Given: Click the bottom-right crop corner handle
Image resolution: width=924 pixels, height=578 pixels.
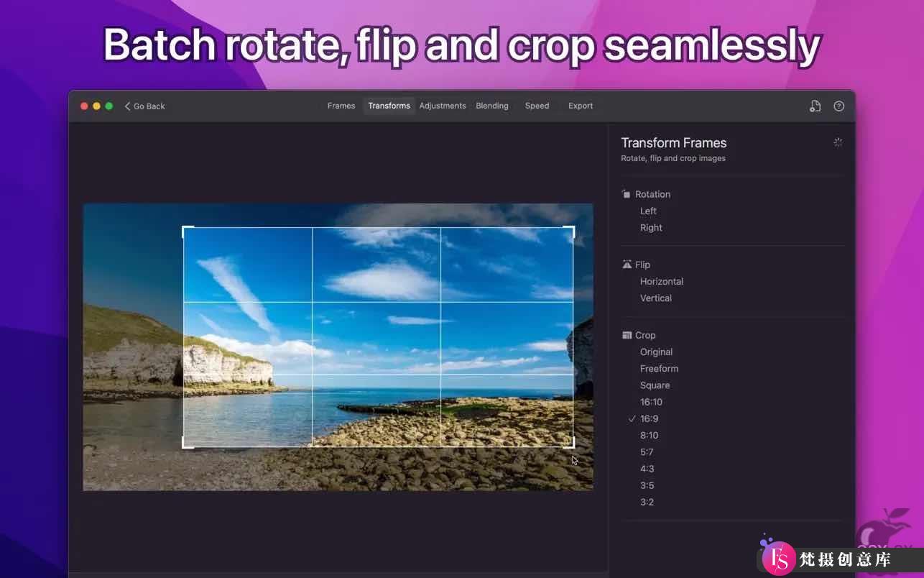Looking at the screenshot, I should pyautogui.click(x=570, y=443).
